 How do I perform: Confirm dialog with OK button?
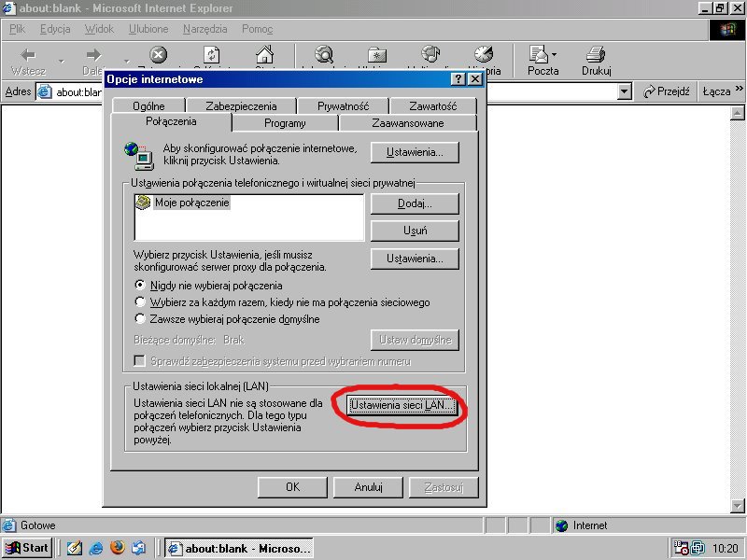(x=292, y=487)
